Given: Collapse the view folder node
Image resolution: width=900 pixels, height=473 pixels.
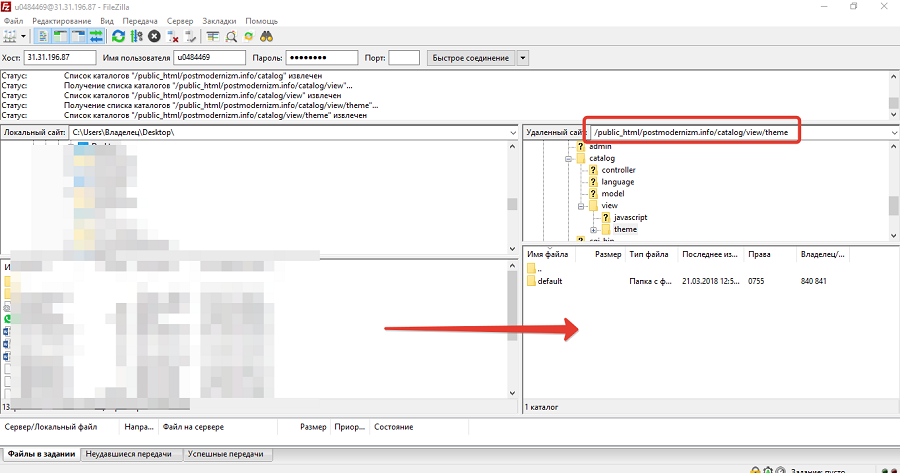Looking at the screenshot, I should pyautogui.click(x=581, y=206).
